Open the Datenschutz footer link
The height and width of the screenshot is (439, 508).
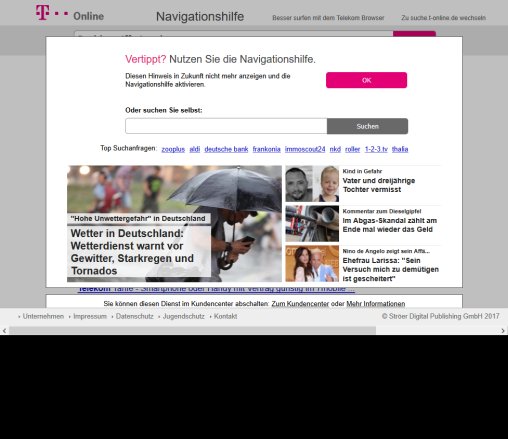tap(135, 316)
